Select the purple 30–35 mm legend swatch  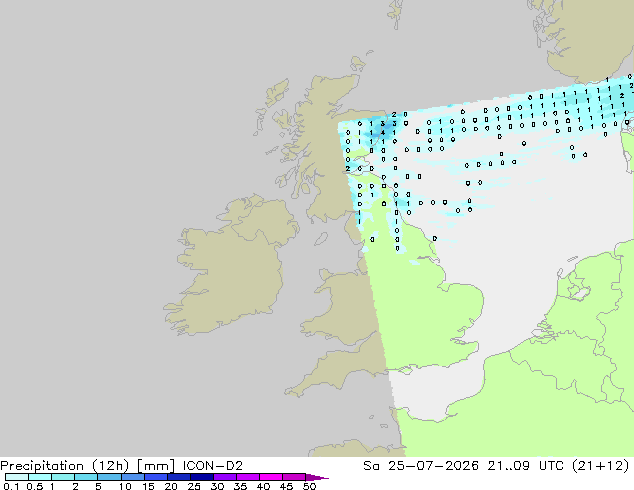pos(225,477)
